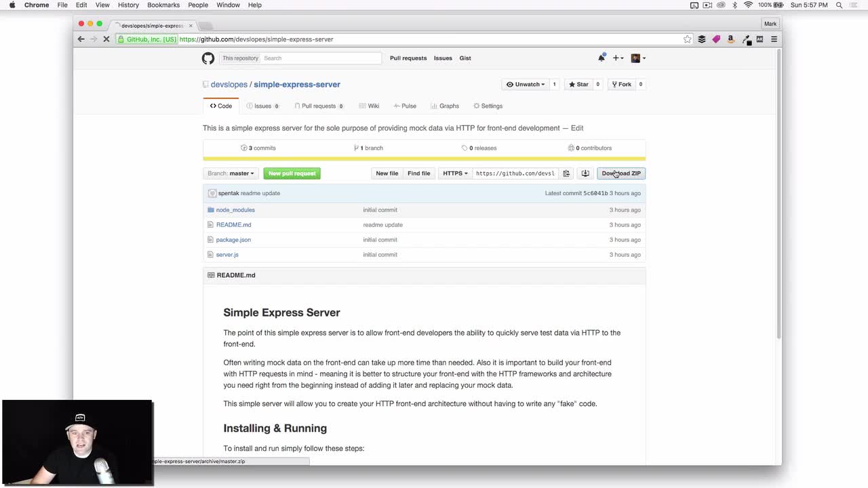Open the Find file search
868x488 pixels.
[x=419, y=174]
